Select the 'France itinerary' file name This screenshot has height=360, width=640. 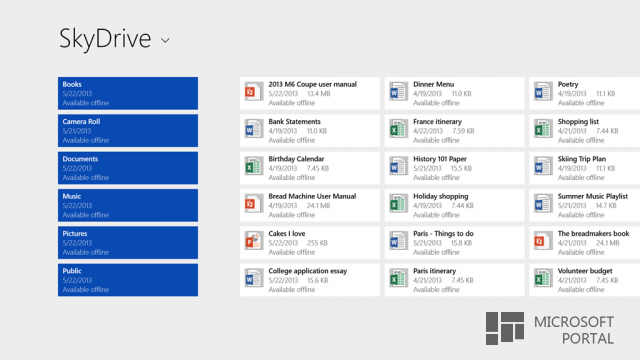[438, 122]
